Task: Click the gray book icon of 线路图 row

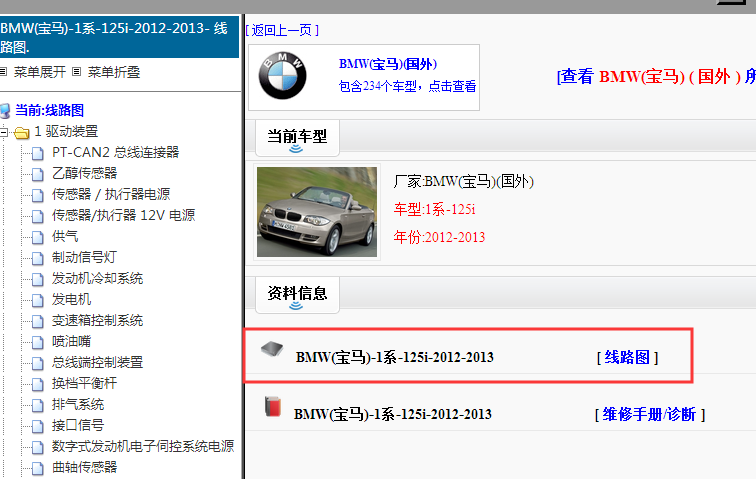Action: coord(272,349)
